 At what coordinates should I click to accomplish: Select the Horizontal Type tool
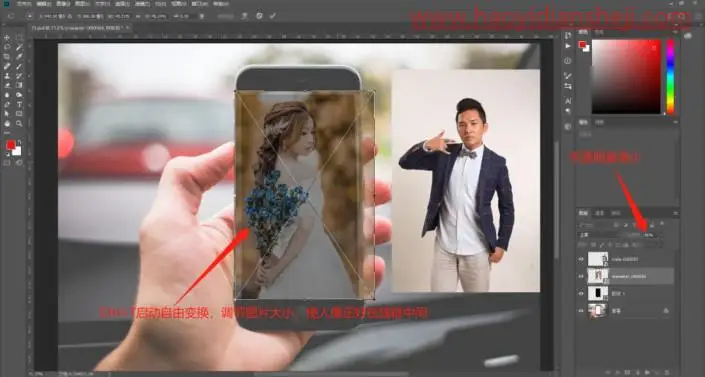click(x=19, y=104)
